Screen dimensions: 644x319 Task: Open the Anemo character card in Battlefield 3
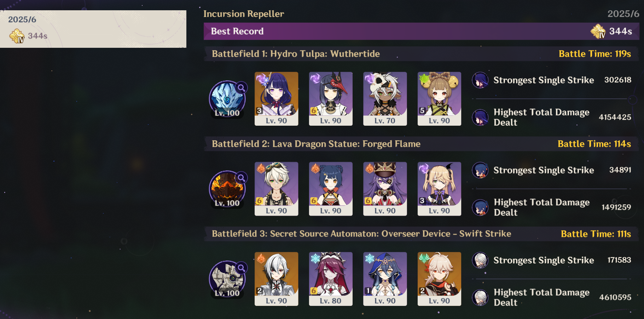pyautogui.click(x=439, y=279)
